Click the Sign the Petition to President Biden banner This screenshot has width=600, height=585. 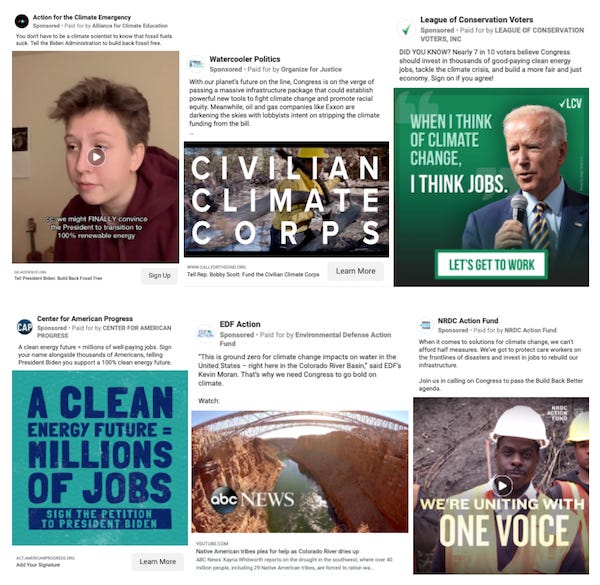(x=100, y=519)
